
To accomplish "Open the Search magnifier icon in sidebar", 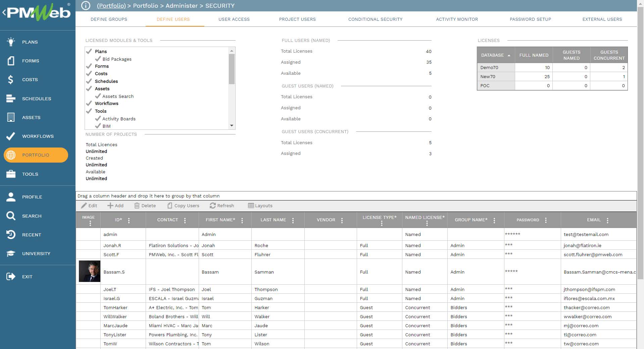I will coord(11,216).
